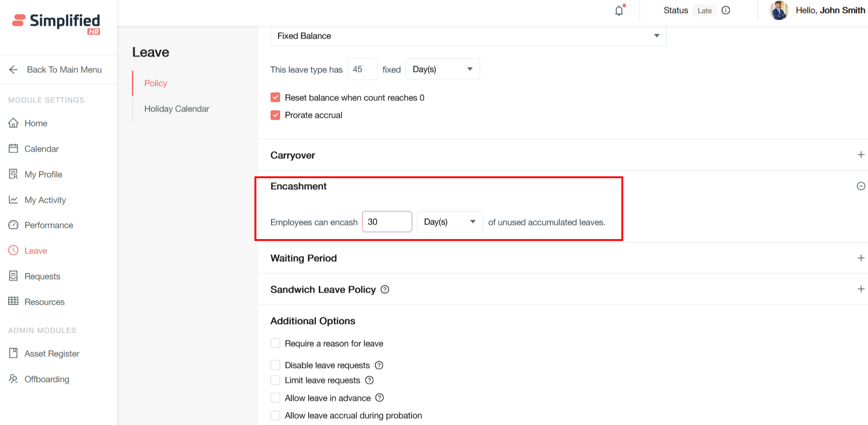Click the status info icon
868x425 pixels.
click(x=726, y=11)
